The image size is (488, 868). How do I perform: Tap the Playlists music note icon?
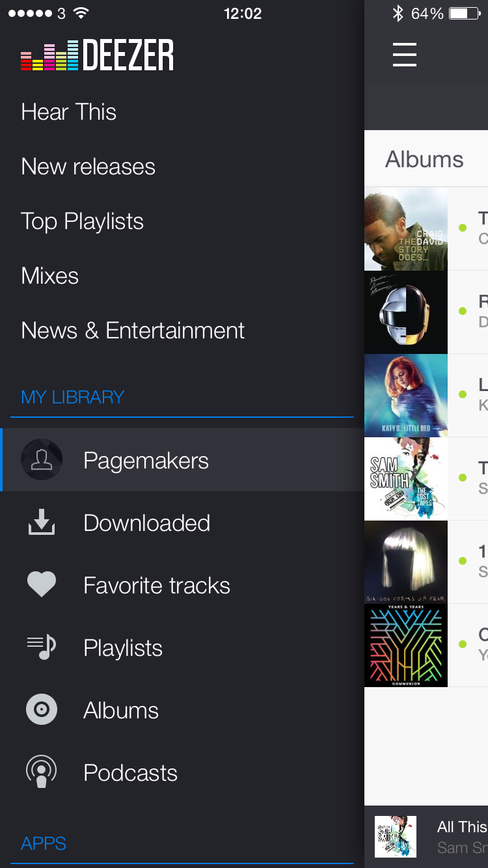(42, 647)
